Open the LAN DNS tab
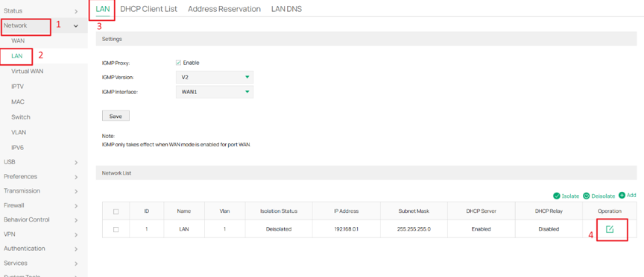644x277 pixels. [x=286, y=9]
